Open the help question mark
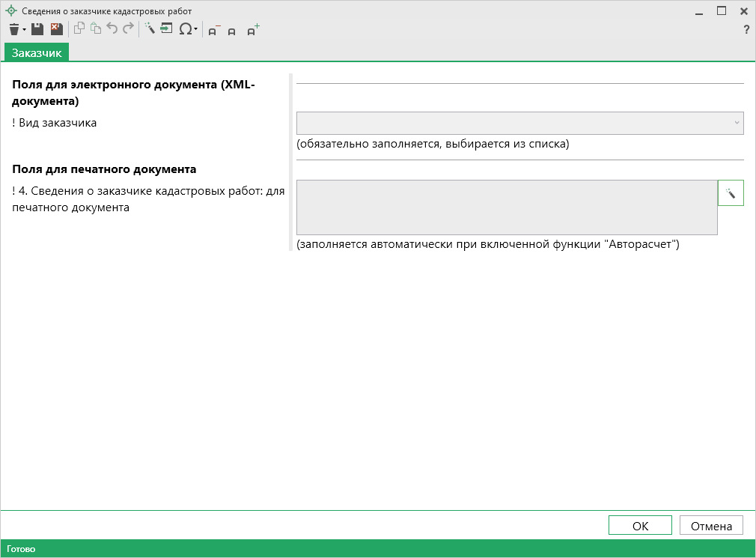Screen dimensions: 756x558 tap(746, 30)
